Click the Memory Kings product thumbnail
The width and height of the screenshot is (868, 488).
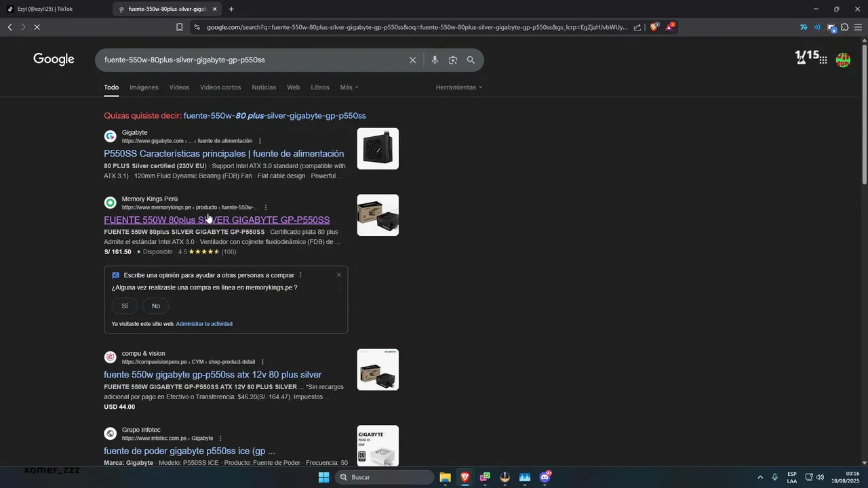point(378,215)
